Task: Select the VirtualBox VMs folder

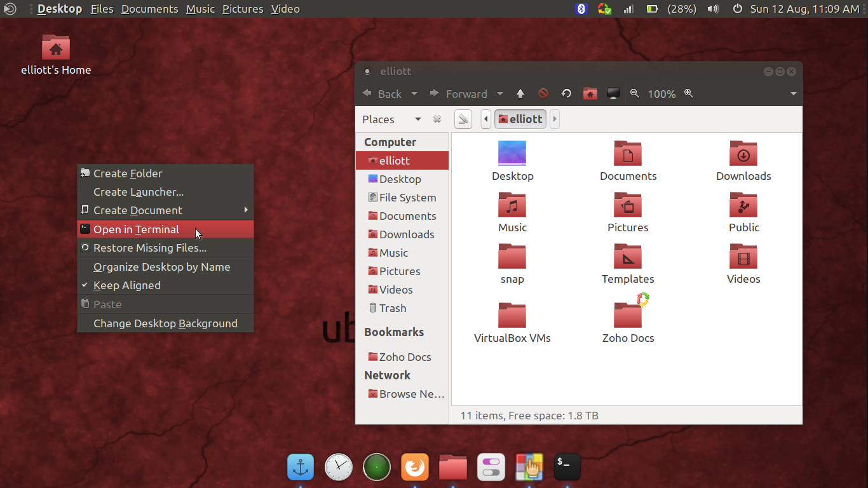Action: (512, 315)
